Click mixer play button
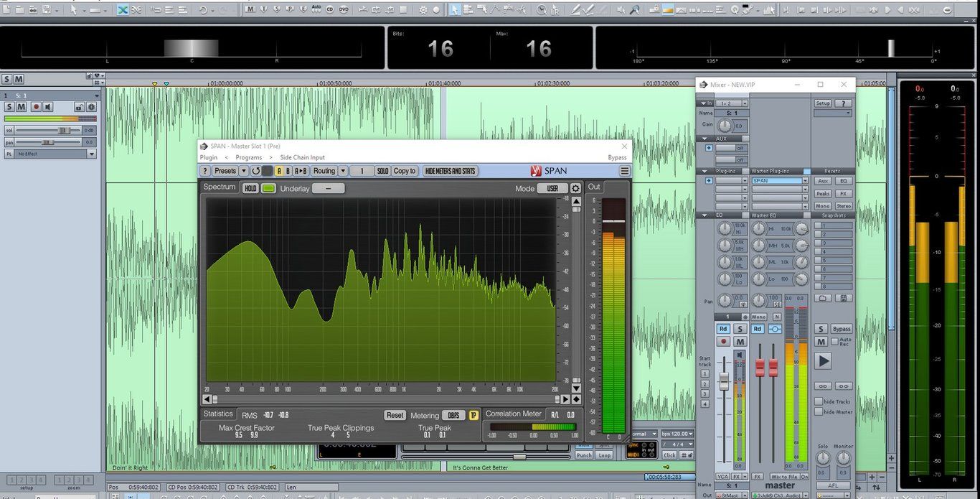 coord(824,361)
